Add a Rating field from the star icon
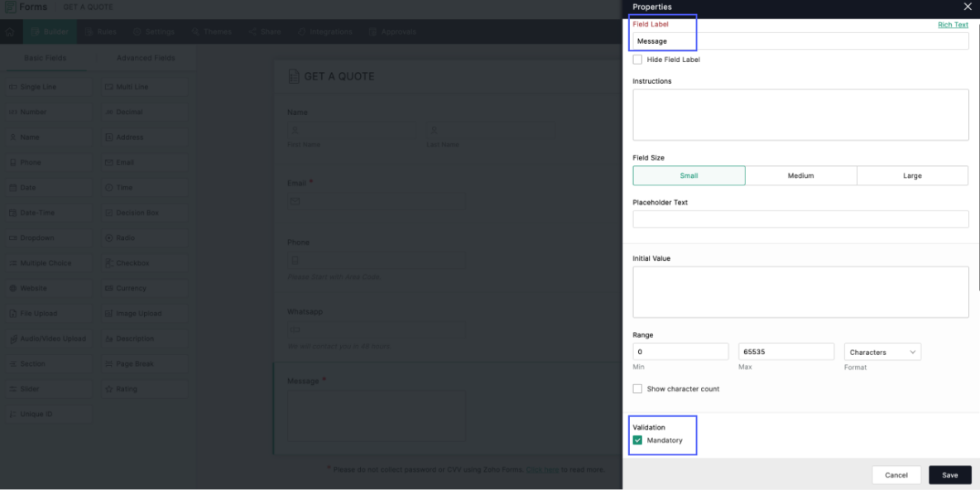The width and height of the screenshot is (980, 490). pyautogui.click(x=109, y=389)
